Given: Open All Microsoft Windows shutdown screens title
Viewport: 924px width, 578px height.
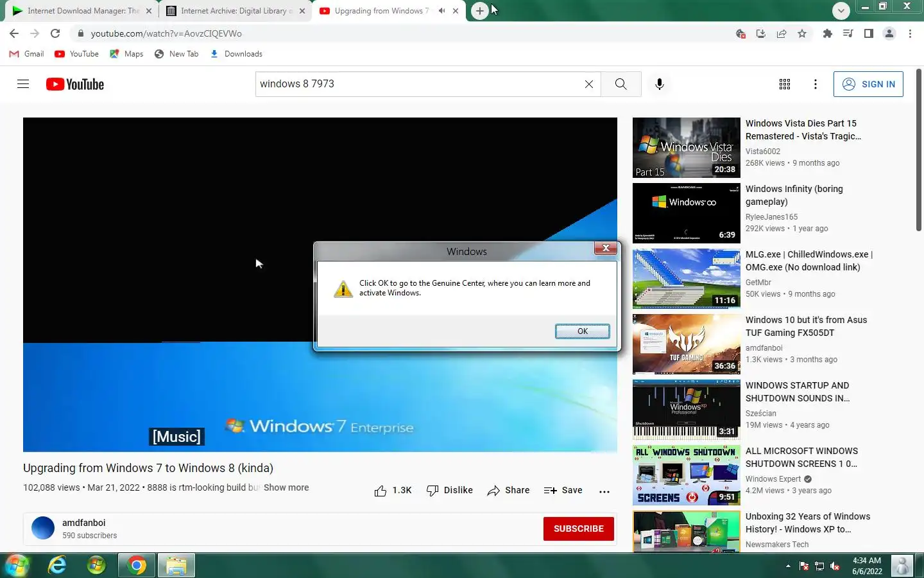Looking at the screenshot, I should 801,457.
